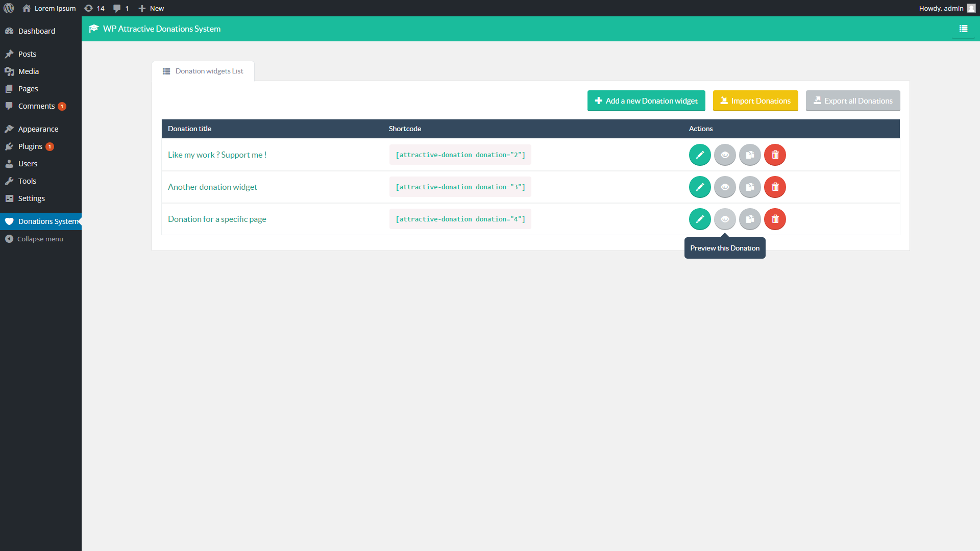
Task: Click the shortcode for donation 2
Action: point(460,155)
